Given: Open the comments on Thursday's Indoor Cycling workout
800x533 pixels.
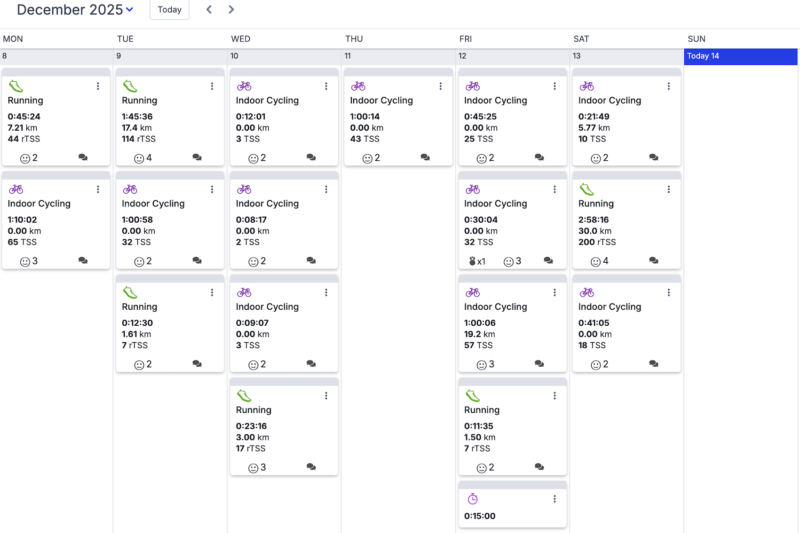Looking at the screenshot, I should click(x=425, y=158).
